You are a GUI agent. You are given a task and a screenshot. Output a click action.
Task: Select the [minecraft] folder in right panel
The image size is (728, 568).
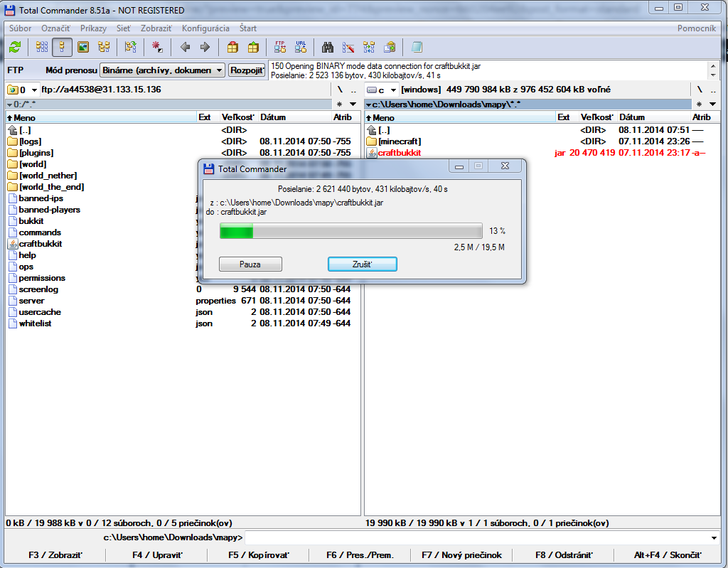(400, 141)
